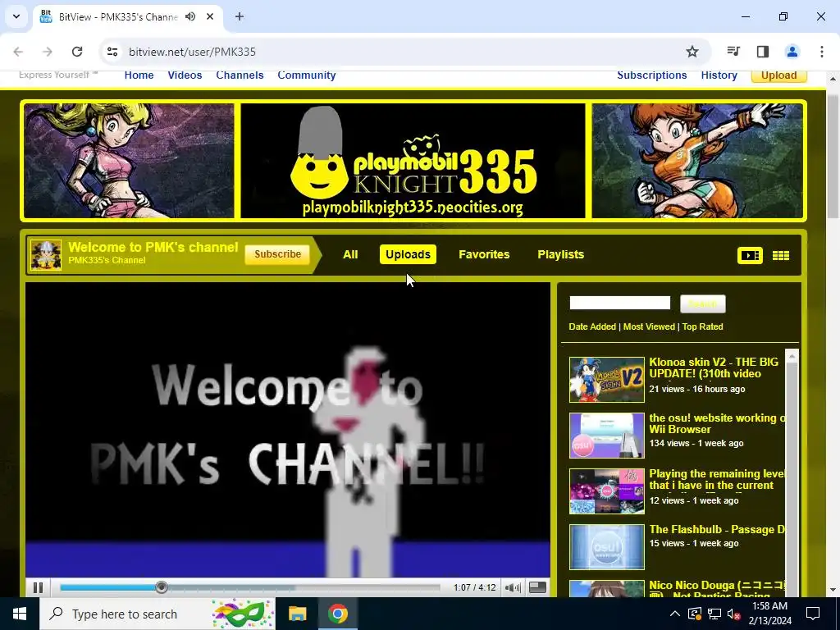The height and width of the screenshot is (630, 840).
Task: Click the channel video search field
Action: [620, 304]
